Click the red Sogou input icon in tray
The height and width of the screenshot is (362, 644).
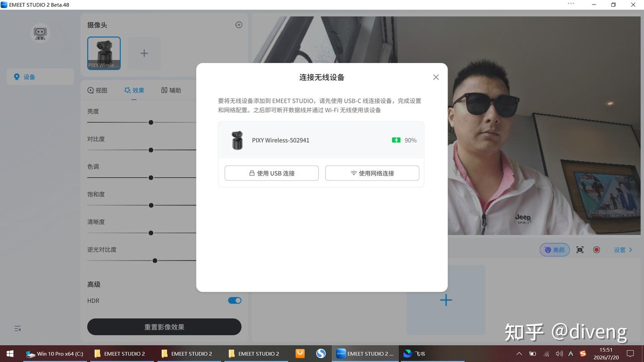pos(583,354)
